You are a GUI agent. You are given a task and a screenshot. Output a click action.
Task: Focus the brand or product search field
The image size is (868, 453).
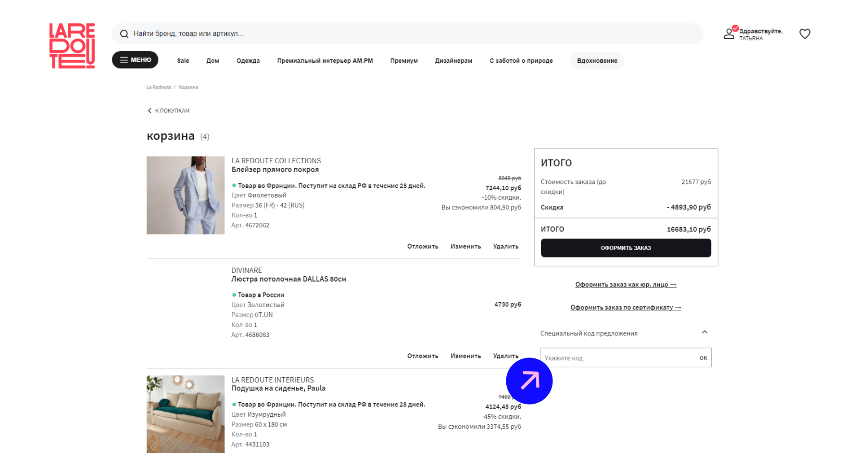pyautogui.click(x=408, y=34)
